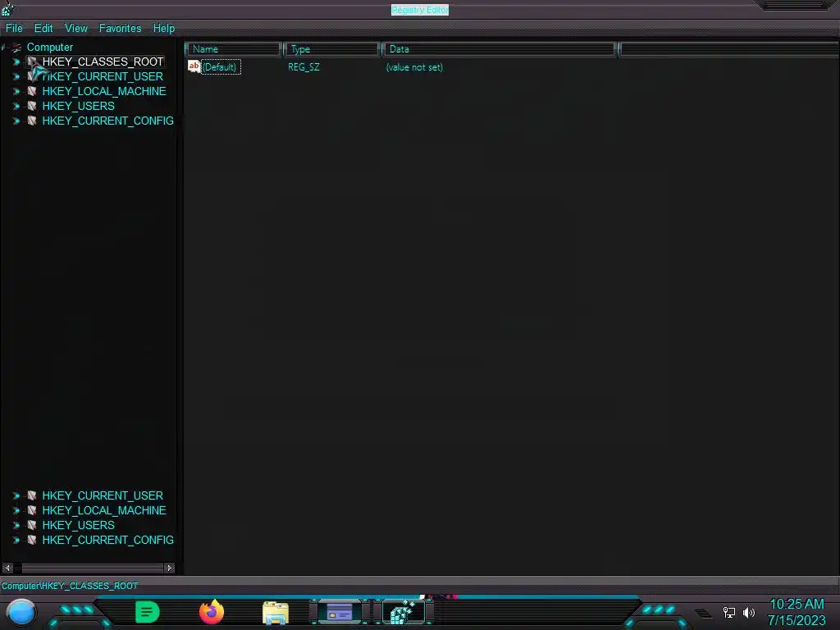Click the upper HKEY_USERS key folder icon
Viewport: 840px width, 630px height.
(x=32, y=106)
